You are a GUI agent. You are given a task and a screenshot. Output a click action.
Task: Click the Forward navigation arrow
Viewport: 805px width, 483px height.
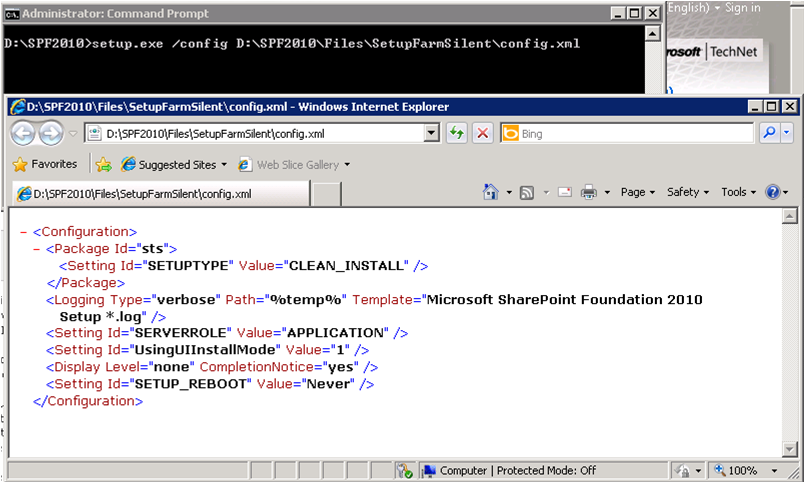click(51, 133)
